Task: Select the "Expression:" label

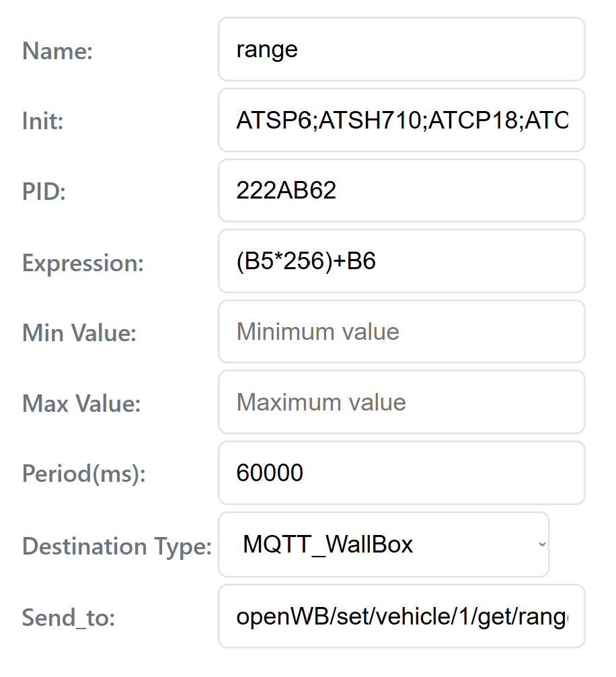Action: pyautogui.click(x=83, y=263)
